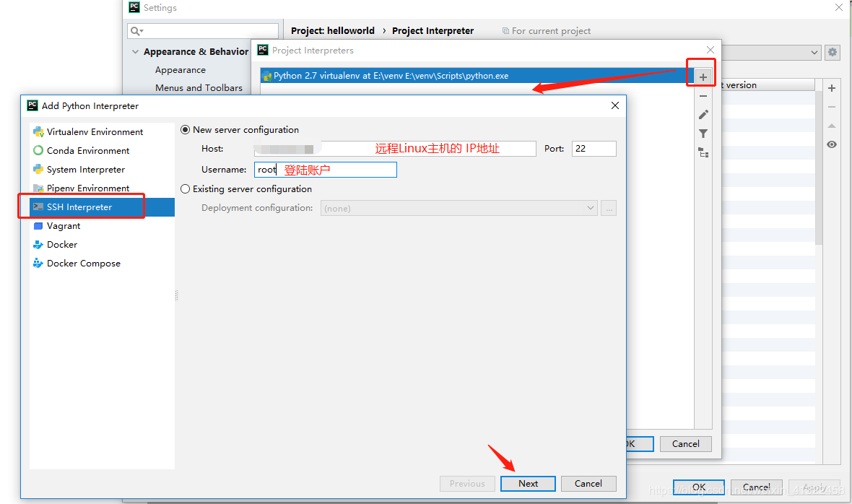
Task: Click the filter funnel icon
Action: [703, 133]
